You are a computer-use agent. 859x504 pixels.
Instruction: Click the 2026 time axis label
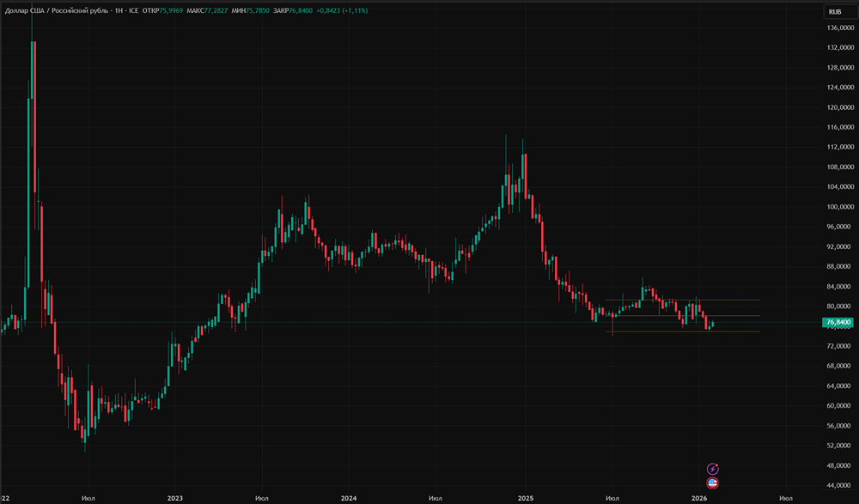(699, 498)
